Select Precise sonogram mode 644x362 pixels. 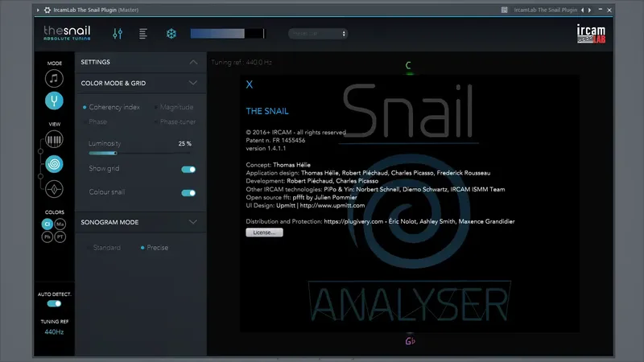tap(155, 248)
